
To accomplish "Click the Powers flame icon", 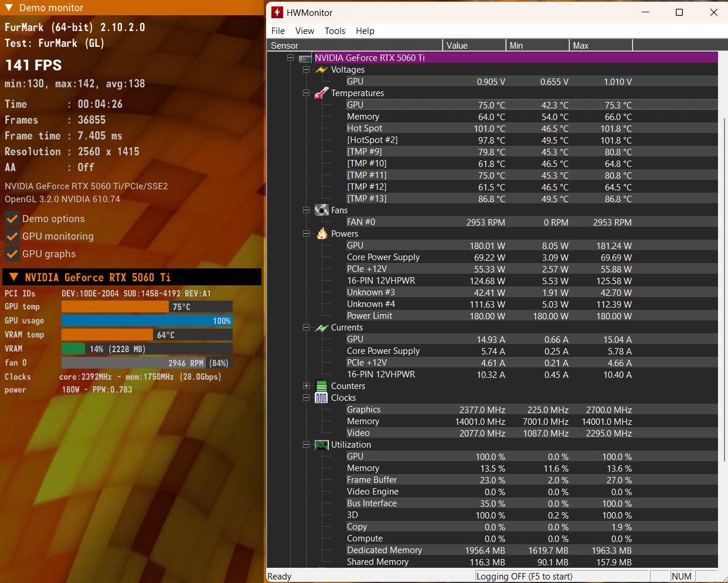I will (322, 234).
